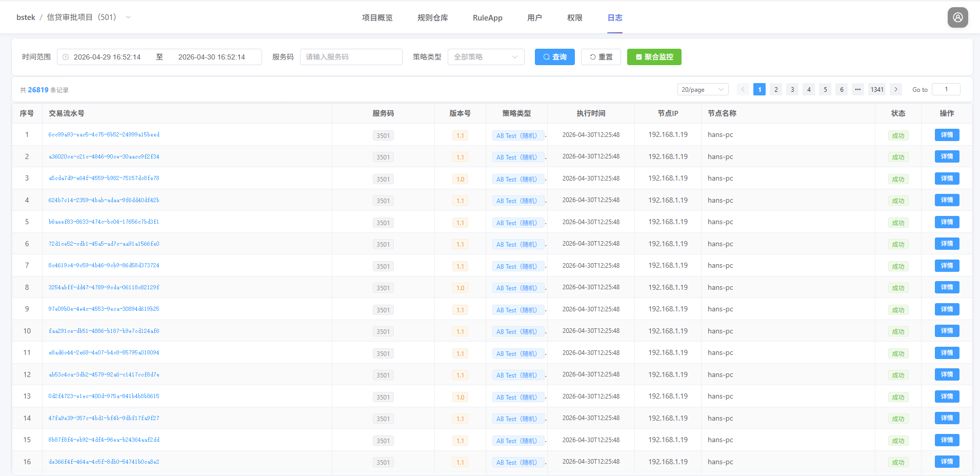Switch to the 规则仓库 tab
980x476 pixels.
(432, 17)
